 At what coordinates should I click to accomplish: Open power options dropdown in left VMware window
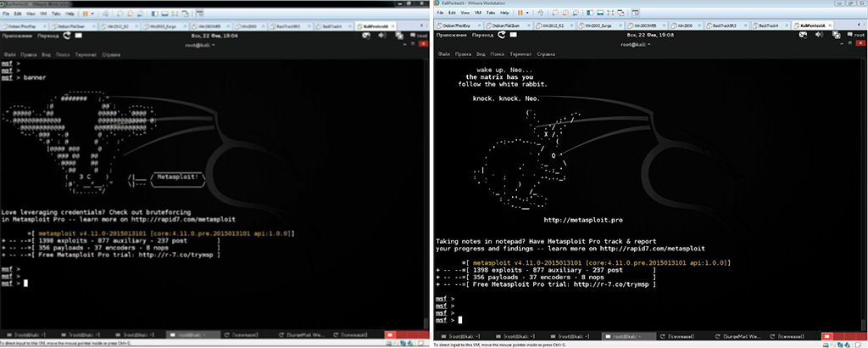pos(92,14)
